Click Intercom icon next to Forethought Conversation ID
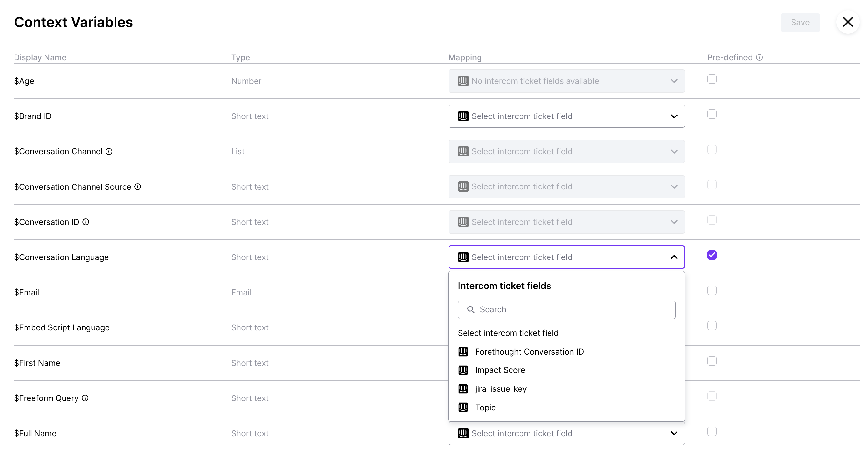Image resolution: width=868 pixels, height=453 pixels. [463, 352]
